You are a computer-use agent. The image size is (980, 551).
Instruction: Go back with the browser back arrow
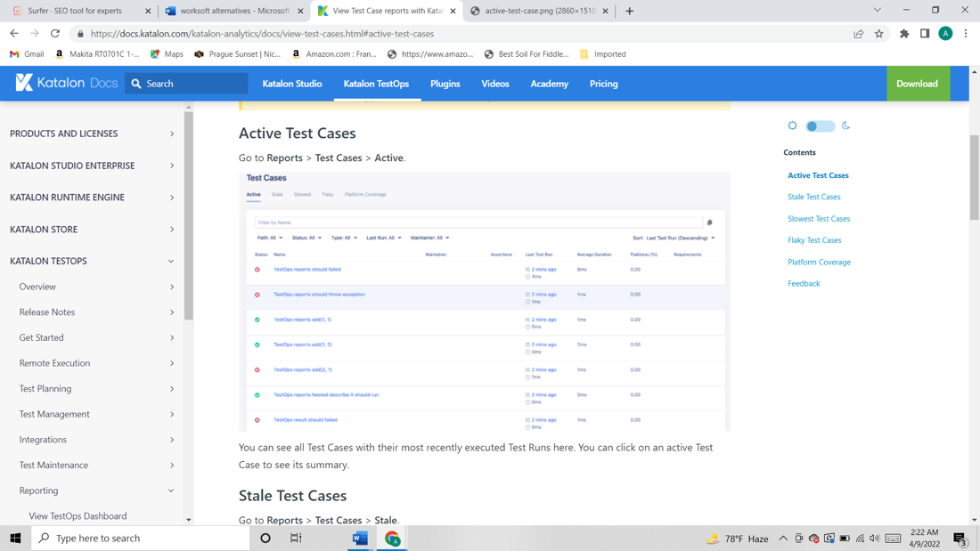coord(13,34)
